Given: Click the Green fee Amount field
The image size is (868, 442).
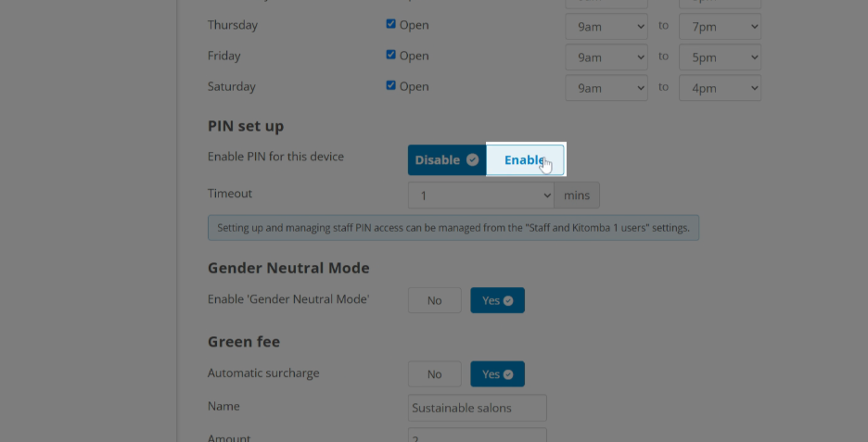Looking at the screenshot, I should pyautogui.click(x=478, y=435).
